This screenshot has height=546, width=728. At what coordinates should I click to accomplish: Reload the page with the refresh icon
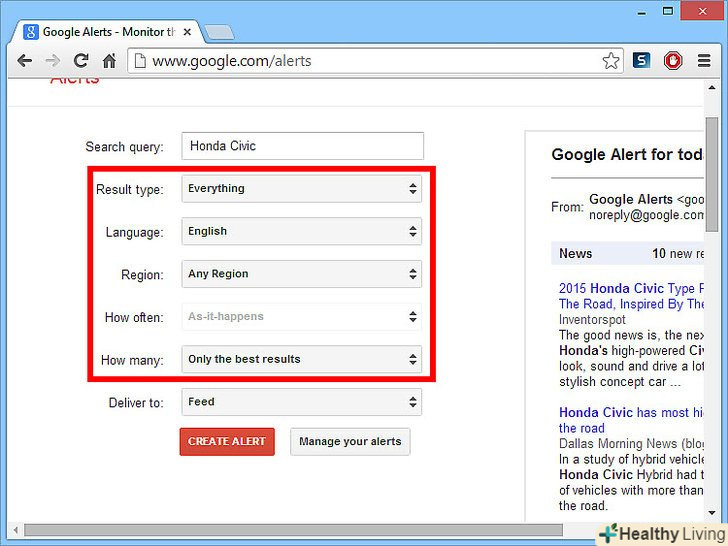[x=81, y=60]
